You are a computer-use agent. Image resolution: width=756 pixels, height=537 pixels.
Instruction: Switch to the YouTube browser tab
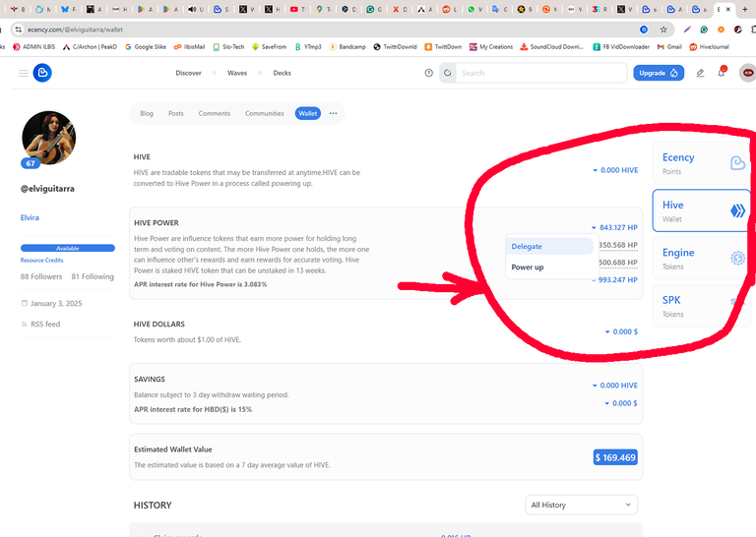[297, 9]
